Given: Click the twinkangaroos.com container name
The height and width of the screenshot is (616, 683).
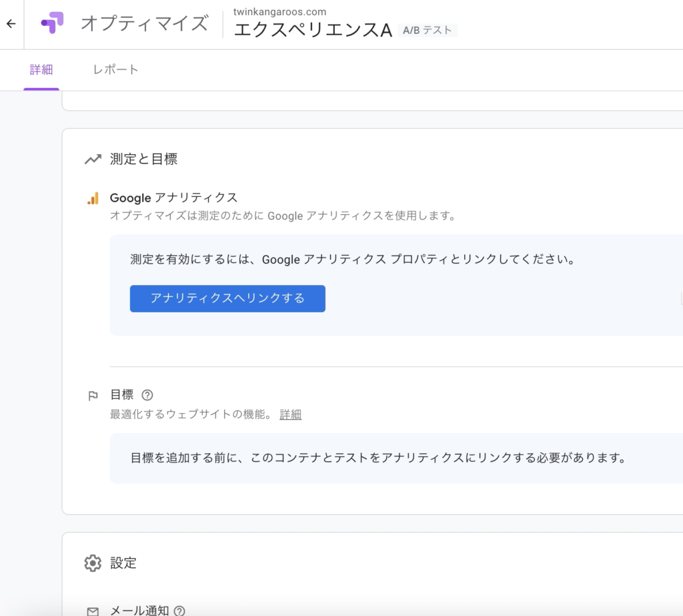Looking at the screenshot, I should pos(279,12).
